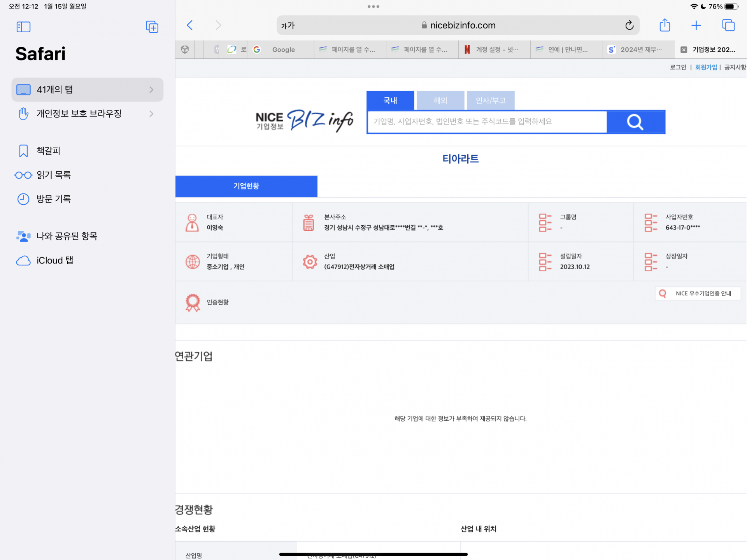Open iCloud 탭 in sidebar
747x560 pixels.
pos(54,260)
